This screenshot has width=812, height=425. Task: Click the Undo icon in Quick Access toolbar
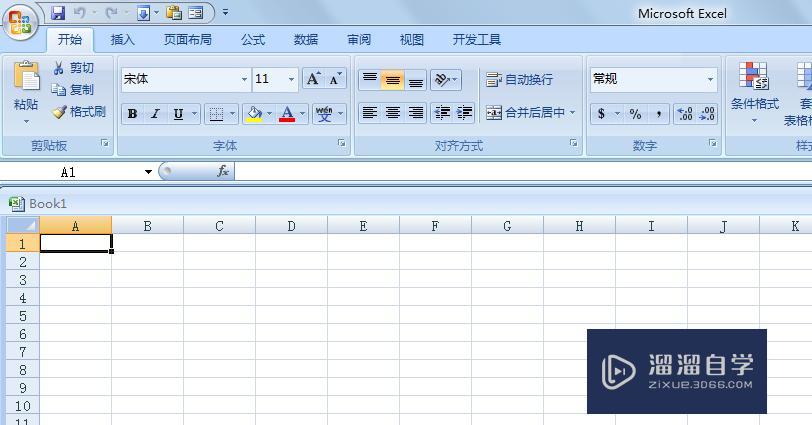79,13
